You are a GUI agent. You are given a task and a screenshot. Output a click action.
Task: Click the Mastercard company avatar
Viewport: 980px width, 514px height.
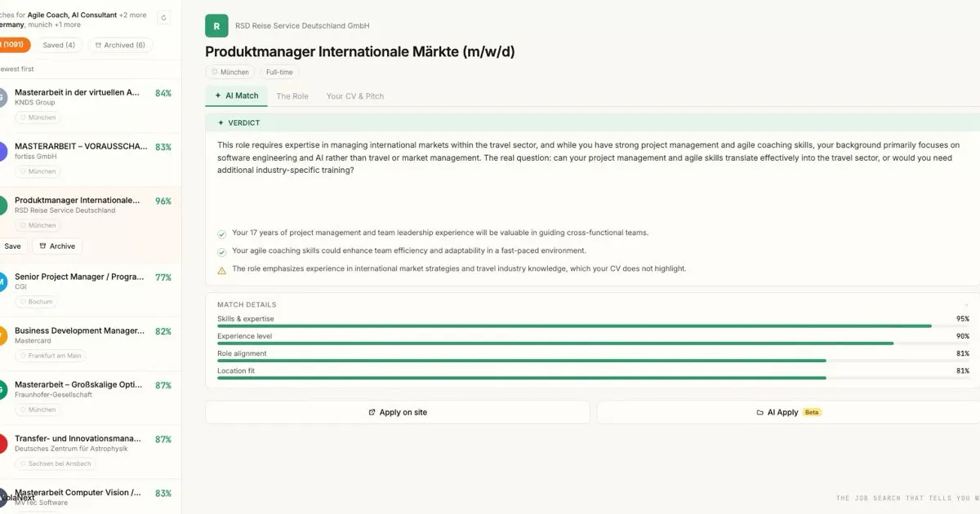click(2, 335)
